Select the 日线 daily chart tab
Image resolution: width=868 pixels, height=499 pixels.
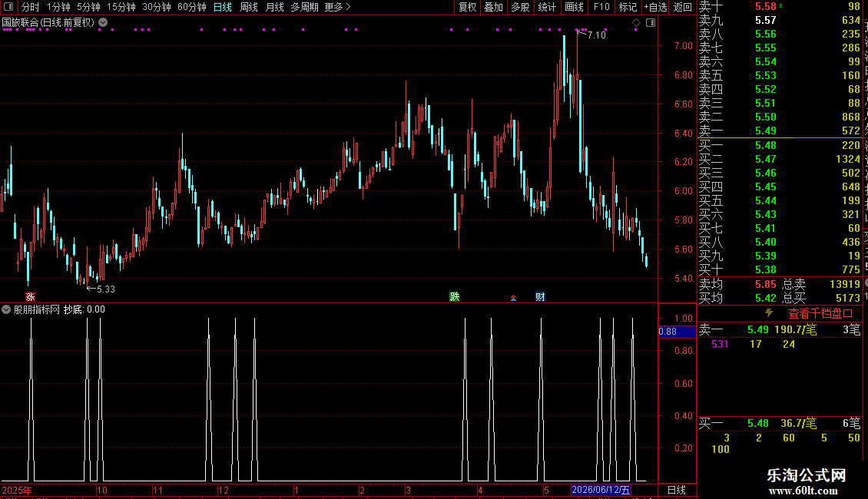coord(223,7)
